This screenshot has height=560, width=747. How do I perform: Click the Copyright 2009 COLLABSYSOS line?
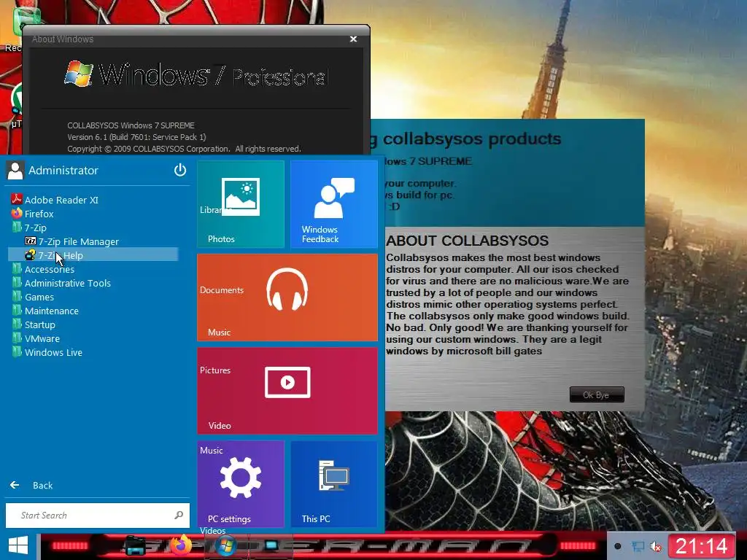pyautogui.click(x=184, y=149)
